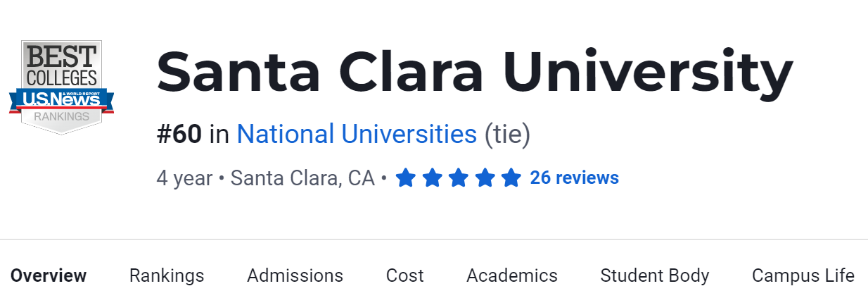Switch to the Rankings tab

[x=167, y=275]
